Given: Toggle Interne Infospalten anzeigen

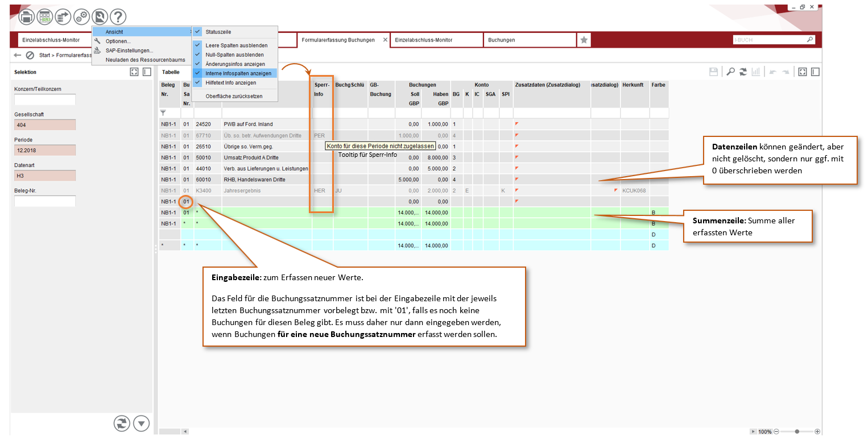Looking at the screenshot, I should coord(234,73).
